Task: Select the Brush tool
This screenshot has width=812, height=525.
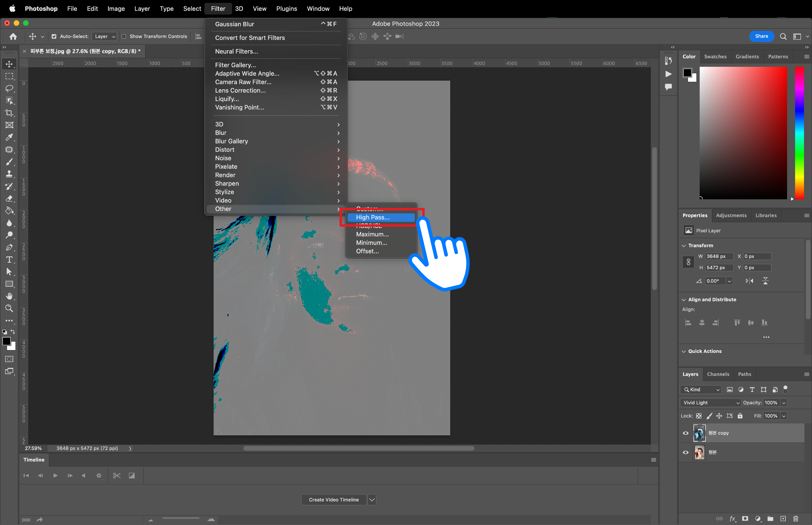Action: click(x=9, y=162)
